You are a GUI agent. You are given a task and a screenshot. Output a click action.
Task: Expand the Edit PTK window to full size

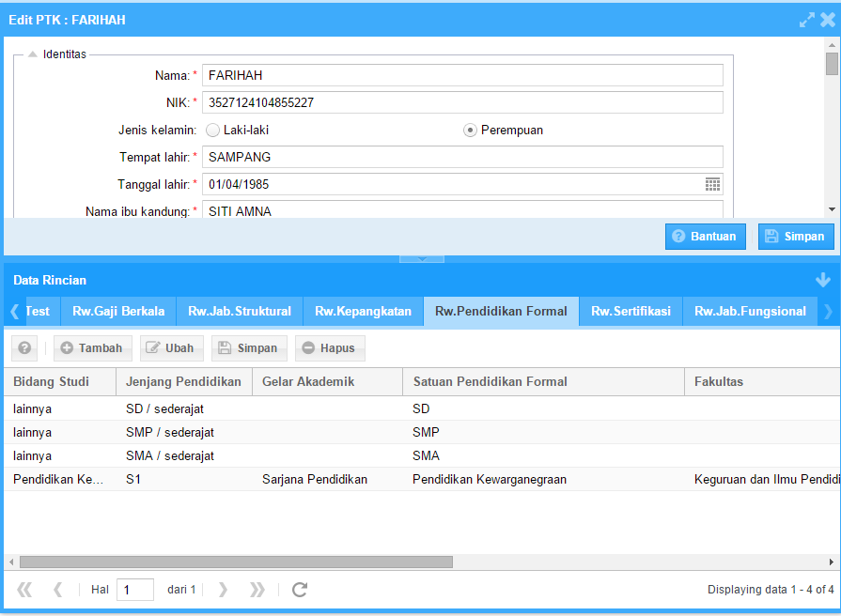806,20
